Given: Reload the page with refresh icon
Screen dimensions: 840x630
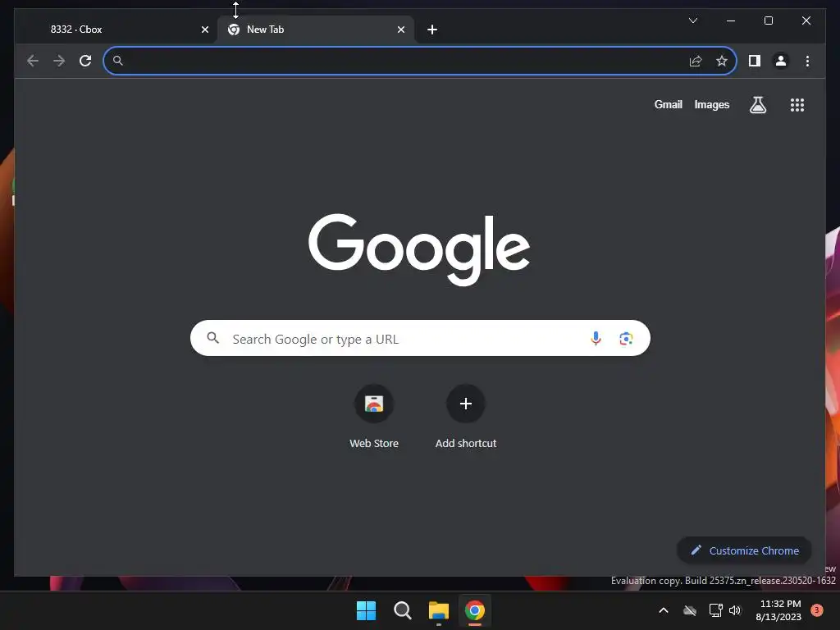Looking at the screenshot, I should pyautogui.click(x=85, y=61).
